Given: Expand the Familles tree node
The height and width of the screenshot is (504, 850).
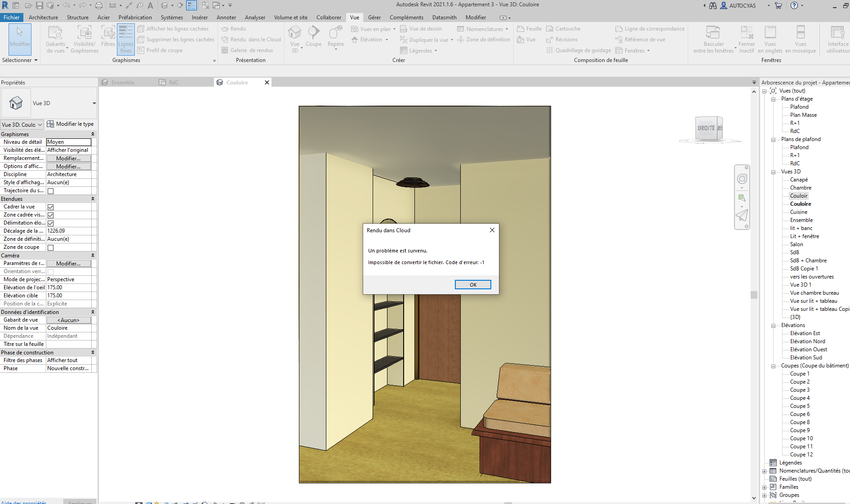Looking at the screenshot, I should point(764,487).
